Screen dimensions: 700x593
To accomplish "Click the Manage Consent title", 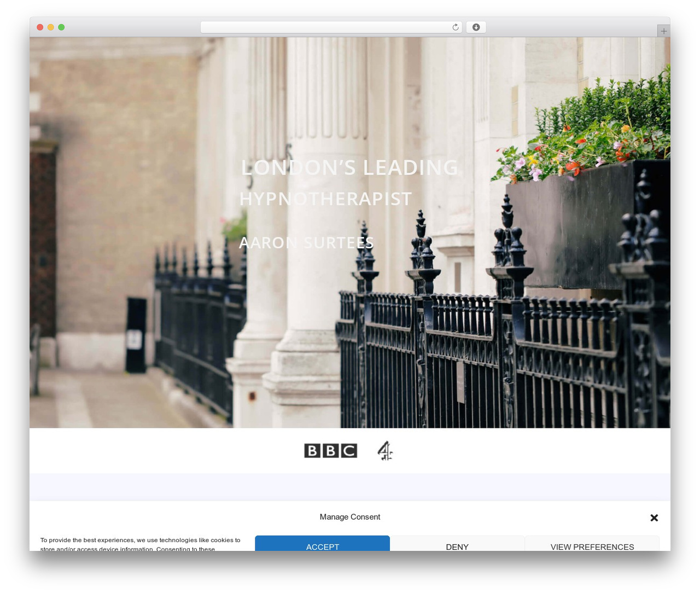I will (350, 517).
